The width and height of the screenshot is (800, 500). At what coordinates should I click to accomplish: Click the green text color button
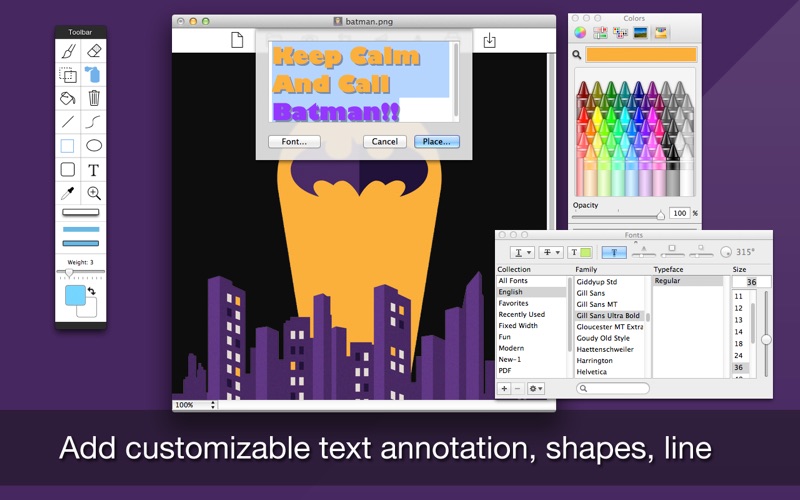click(580, 252)
